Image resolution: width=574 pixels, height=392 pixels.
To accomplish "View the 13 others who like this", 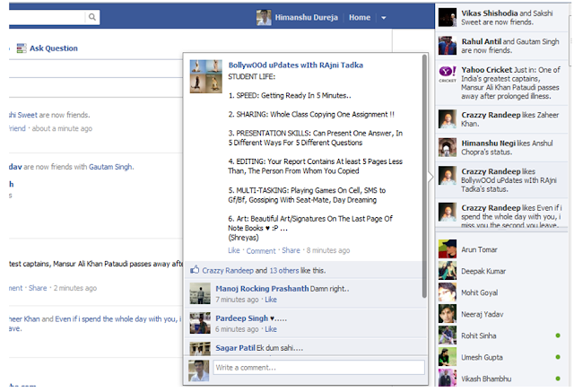I will [x=284, y=271].
